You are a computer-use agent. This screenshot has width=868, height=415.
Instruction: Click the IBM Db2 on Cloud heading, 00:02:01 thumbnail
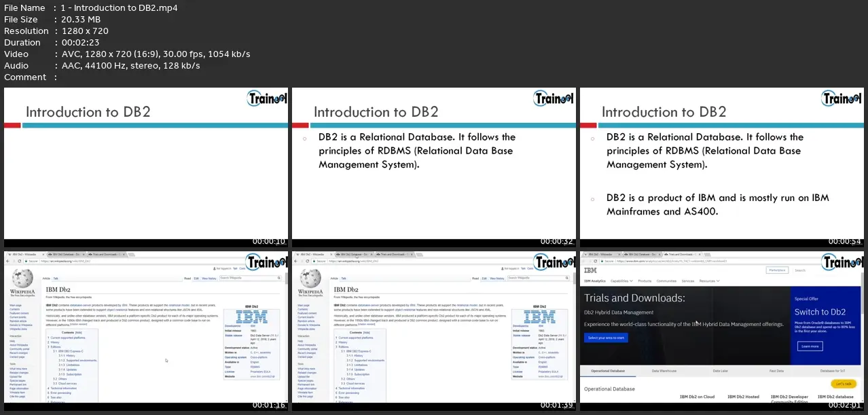coord(697,397)
